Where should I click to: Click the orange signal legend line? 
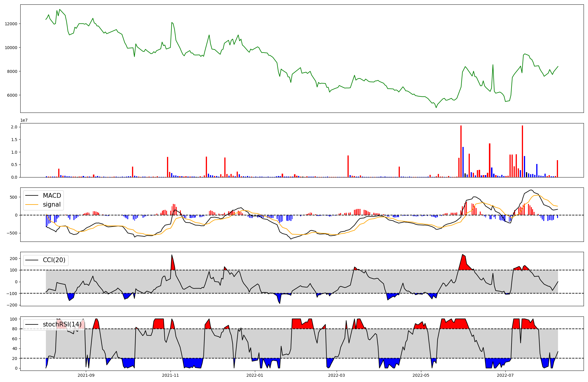click(x=32, y=205)
